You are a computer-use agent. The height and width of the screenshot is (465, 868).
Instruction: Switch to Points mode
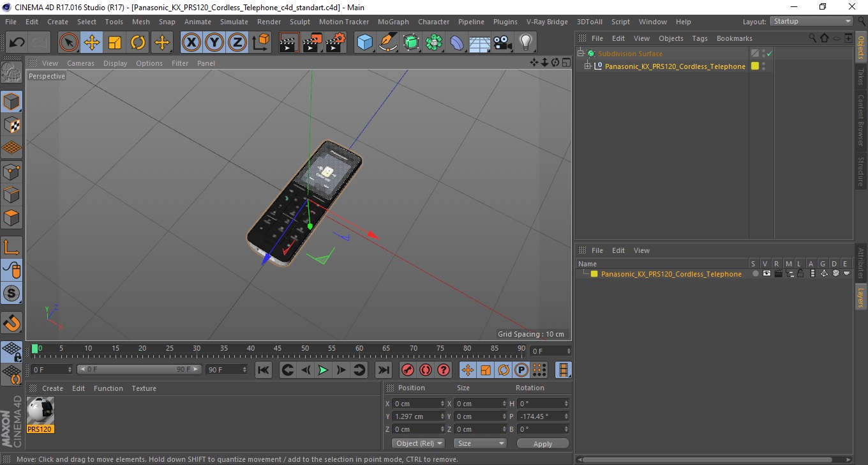click(x=11, y=171)
